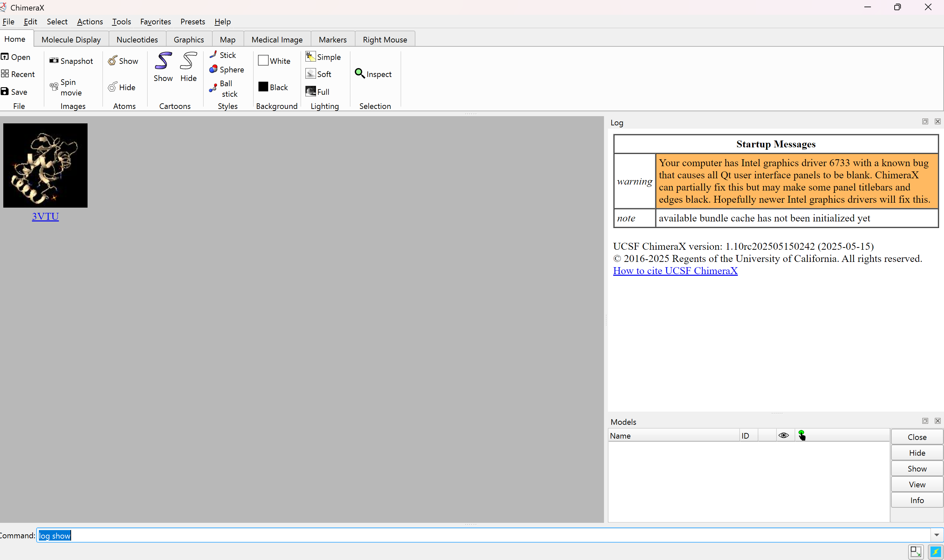Hide cartoons with outline ribbon icon
This screenshot has width=944, height=560.
[x=188, y=61]
